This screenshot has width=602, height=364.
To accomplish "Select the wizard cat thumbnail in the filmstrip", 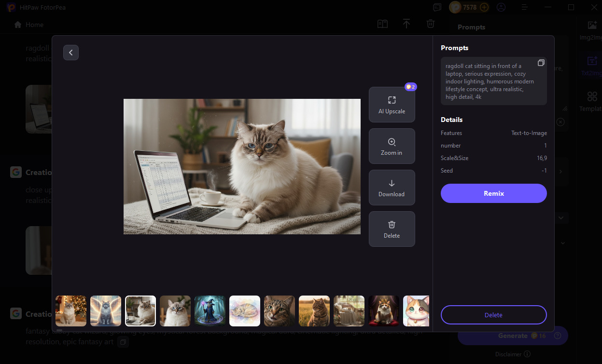I will (210, 310).
